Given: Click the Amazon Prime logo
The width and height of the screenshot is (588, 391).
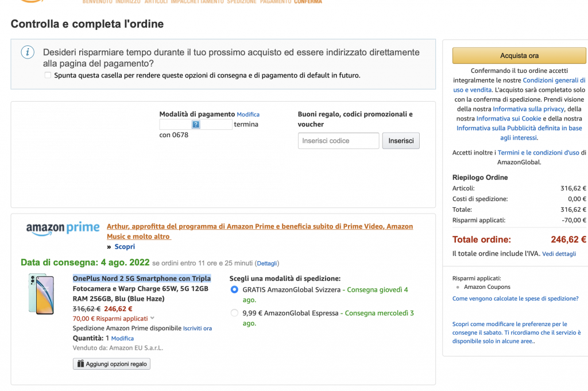Looking at the screenshot, I should click(x=63, y=229).
